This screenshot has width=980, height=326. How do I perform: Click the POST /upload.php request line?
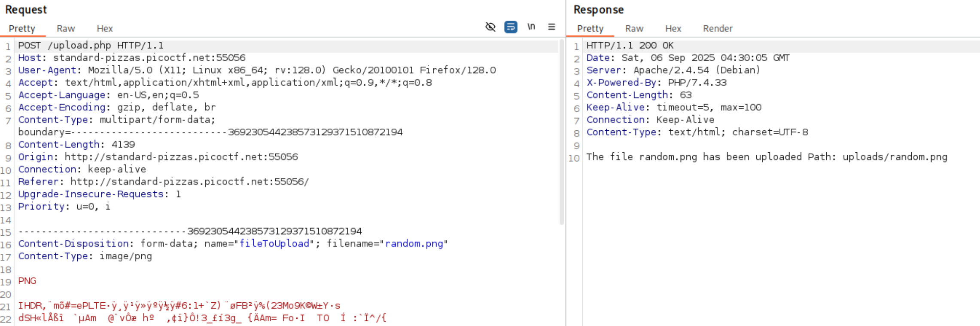tap(91, 45)
